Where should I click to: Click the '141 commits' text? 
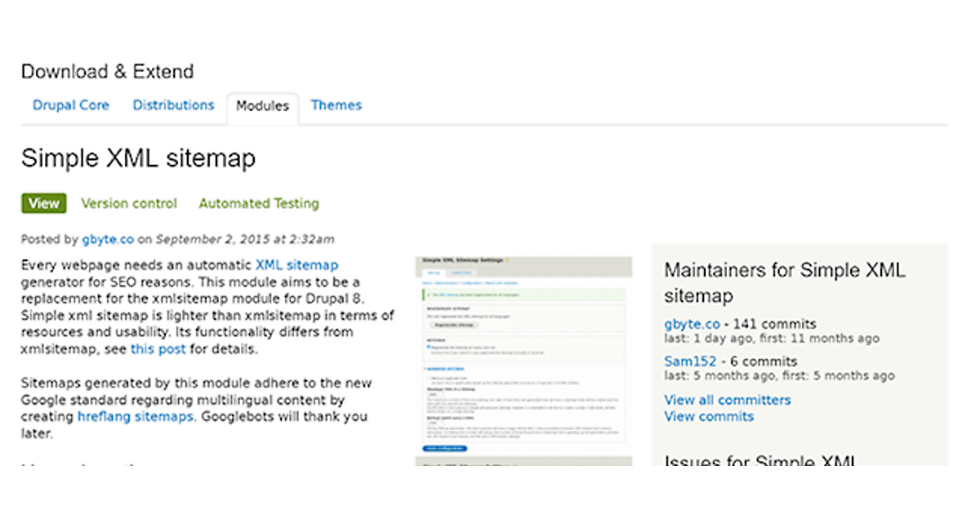(x=775, y=324)
